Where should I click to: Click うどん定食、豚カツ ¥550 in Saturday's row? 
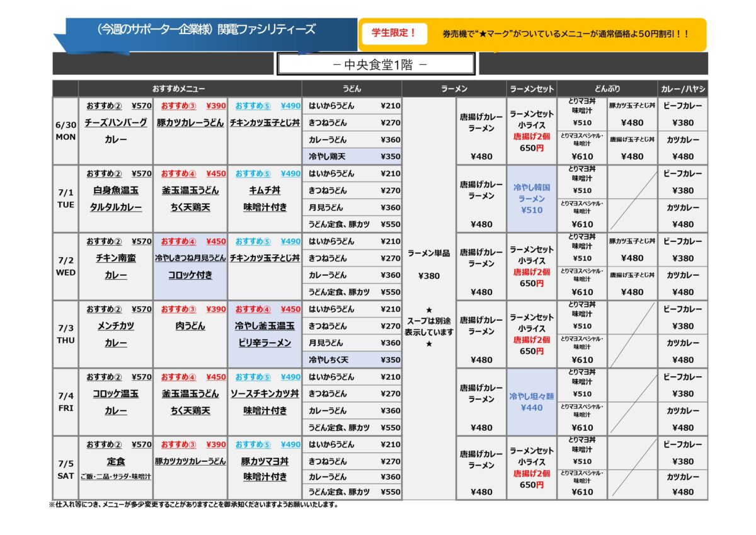click(x=352, y=492)
